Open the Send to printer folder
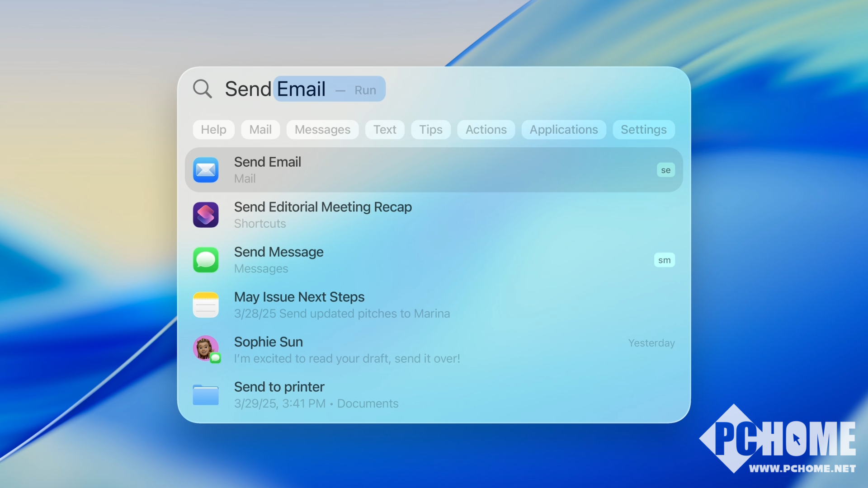868x488 pixels. coord(434,395)
